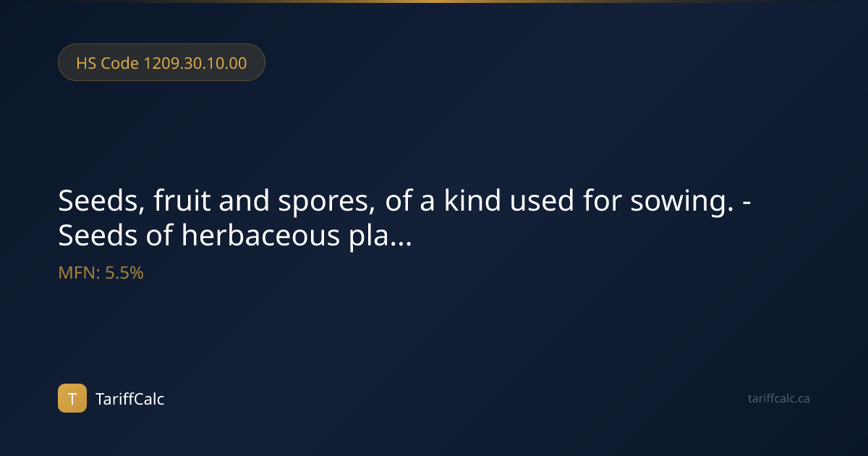Click the 'Seeds of herbaceous pla...' line
This screenshot has height=456, width=868.
235,236
